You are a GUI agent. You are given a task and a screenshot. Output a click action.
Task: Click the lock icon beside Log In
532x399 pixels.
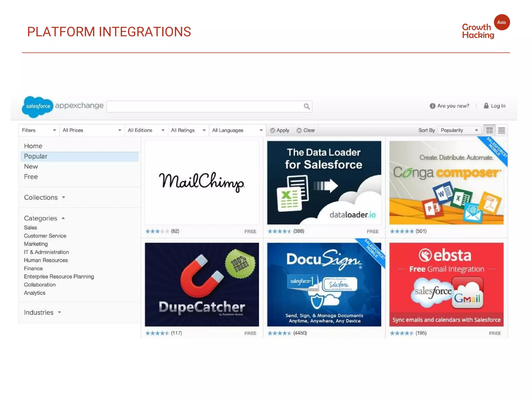[486, 105]
